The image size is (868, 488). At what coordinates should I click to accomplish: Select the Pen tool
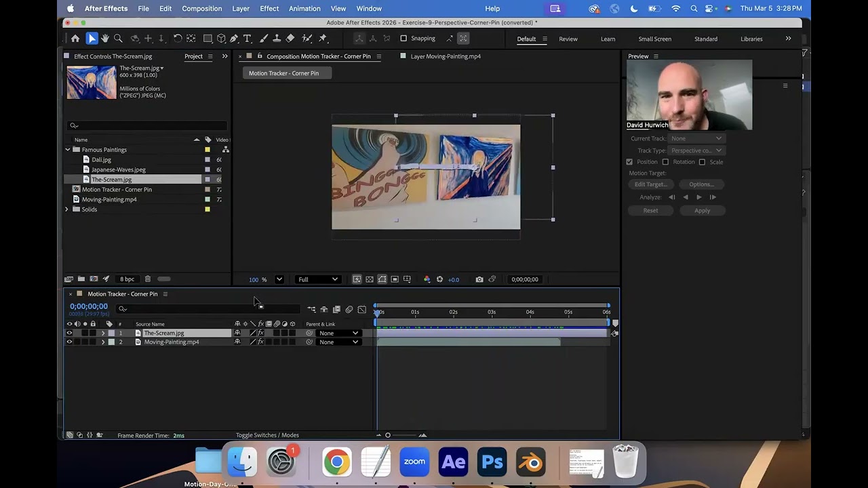point(234,39)
